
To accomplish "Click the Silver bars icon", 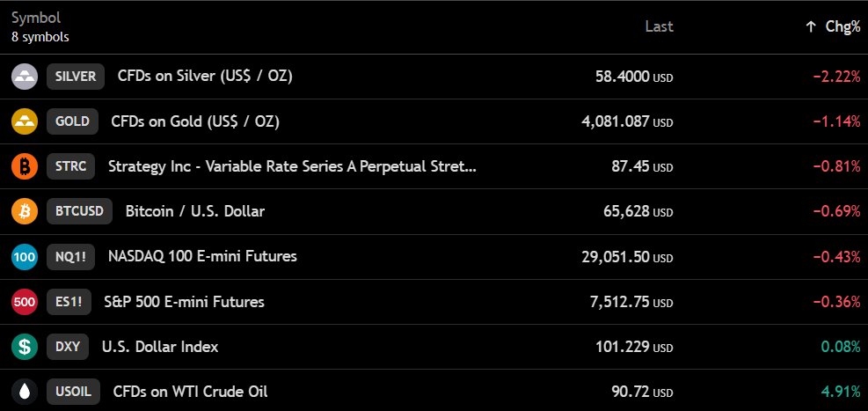I will tap(25, 77).
